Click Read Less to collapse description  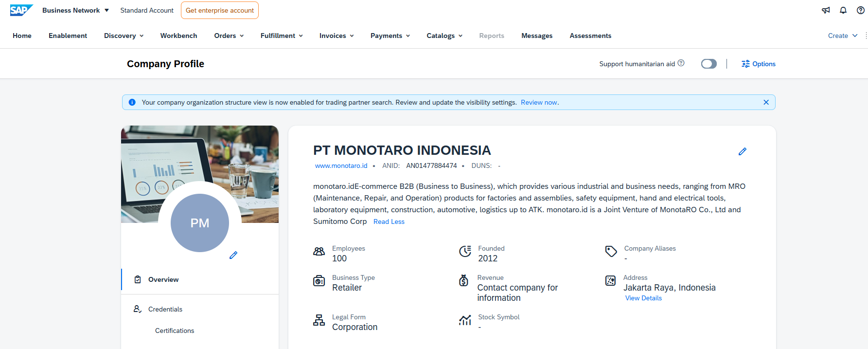pyautogui.click(x=389, y=221)
